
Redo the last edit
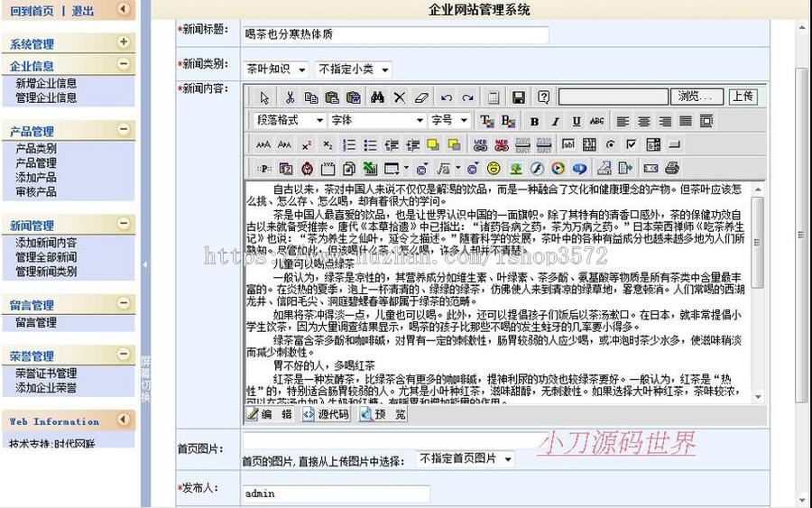tap(467, 97)
